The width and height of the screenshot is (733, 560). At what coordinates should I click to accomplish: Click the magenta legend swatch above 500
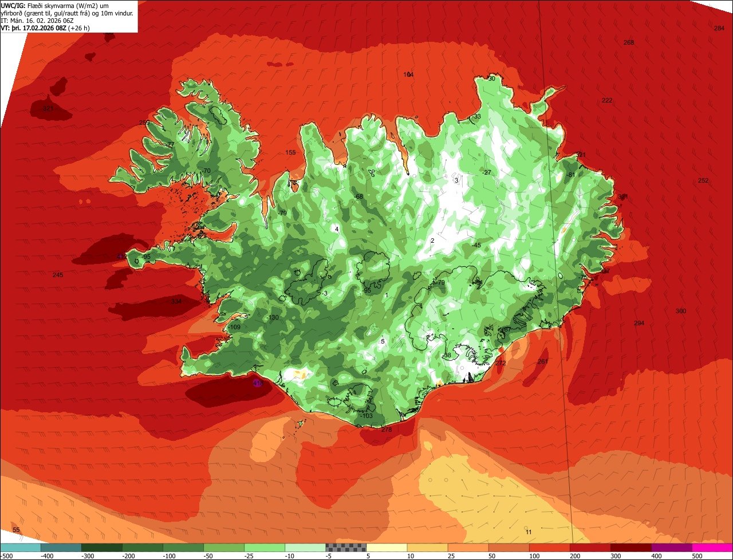pyautogui.click(x=712, y=547)
